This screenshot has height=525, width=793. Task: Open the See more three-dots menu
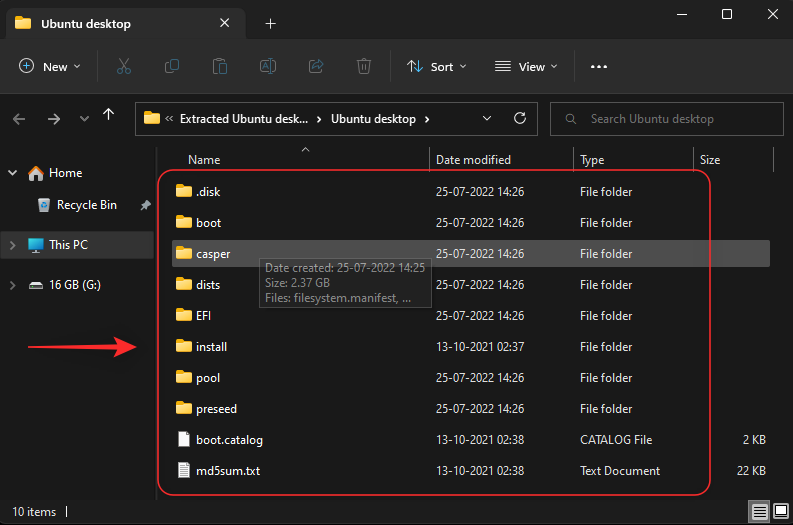coord(599,66)
